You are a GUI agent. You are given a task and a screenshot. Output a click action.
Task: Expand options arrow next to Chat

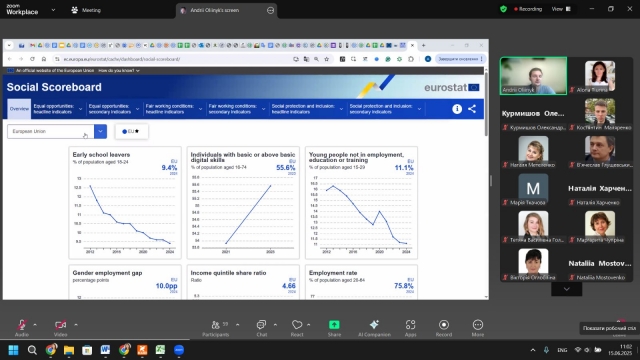(275, 325)
